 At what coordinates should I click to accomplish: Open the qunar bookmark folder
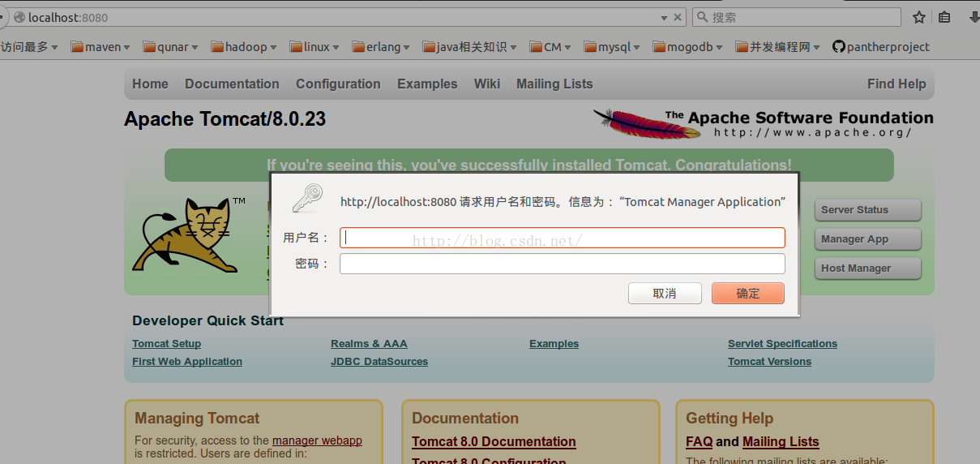(x=172, y=47)
